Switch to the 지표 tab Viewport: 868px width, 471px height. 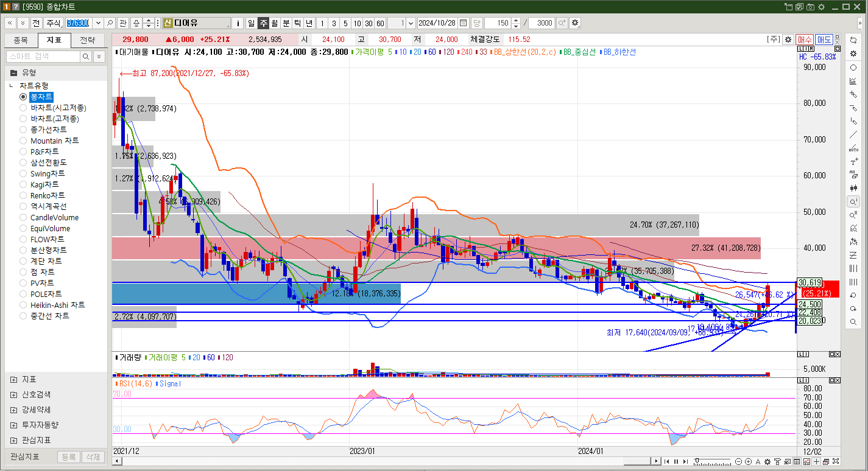[x=54, y=41]
